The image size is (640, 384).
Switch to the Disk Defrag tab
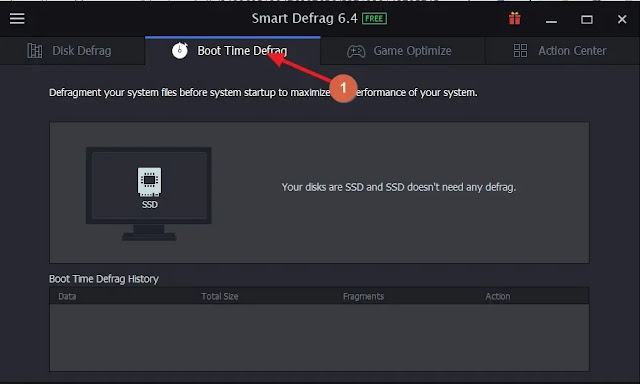tap(72, 51)
